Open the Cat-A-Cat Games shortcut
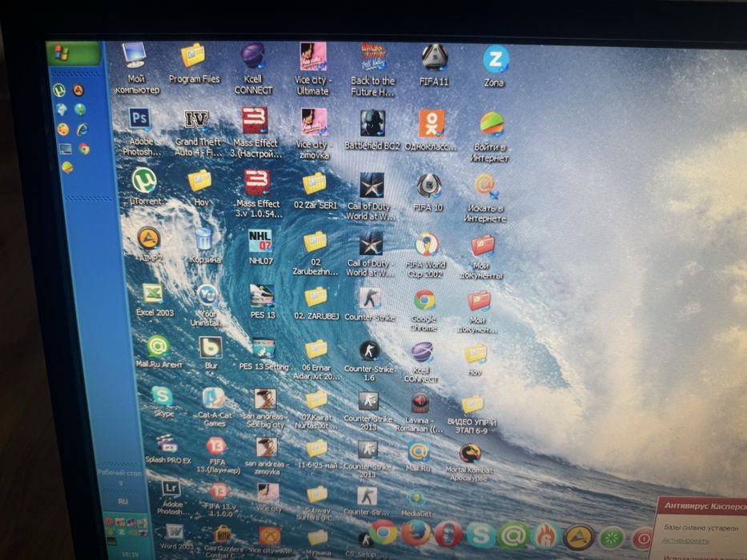Screen dimensions: 747x560 pos(214,406)
